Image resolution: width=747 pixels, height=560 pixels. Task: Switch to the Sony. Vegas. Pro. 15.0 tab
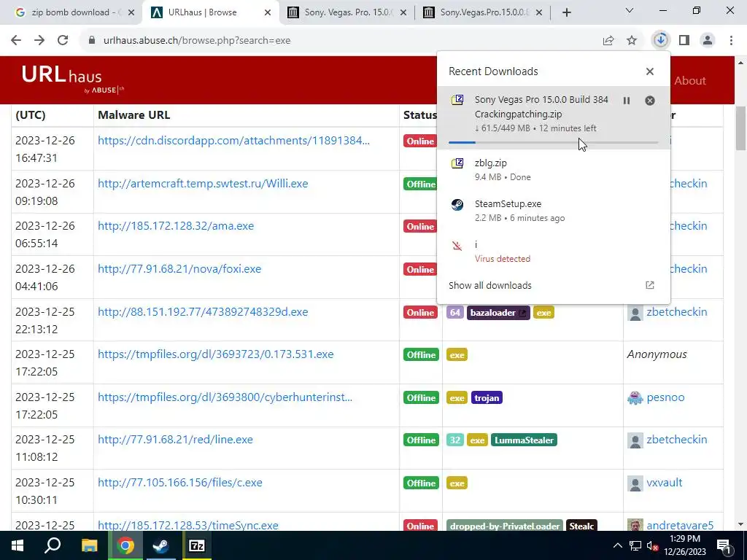(x=348, y=12)
